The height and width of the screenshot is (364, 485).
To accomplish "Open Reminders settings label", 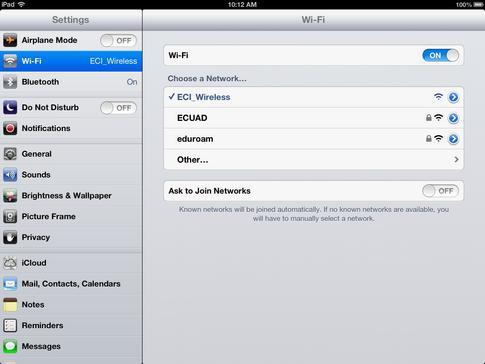I will (42, 326).
